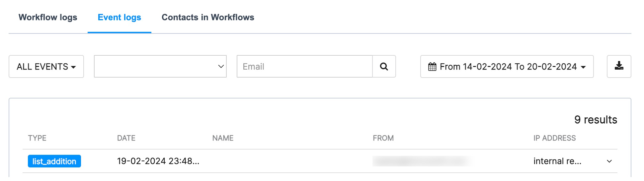Open the empty select box next to ALL EVENTS
Viewport: 644px width, 181px height.
click(160, 67)
